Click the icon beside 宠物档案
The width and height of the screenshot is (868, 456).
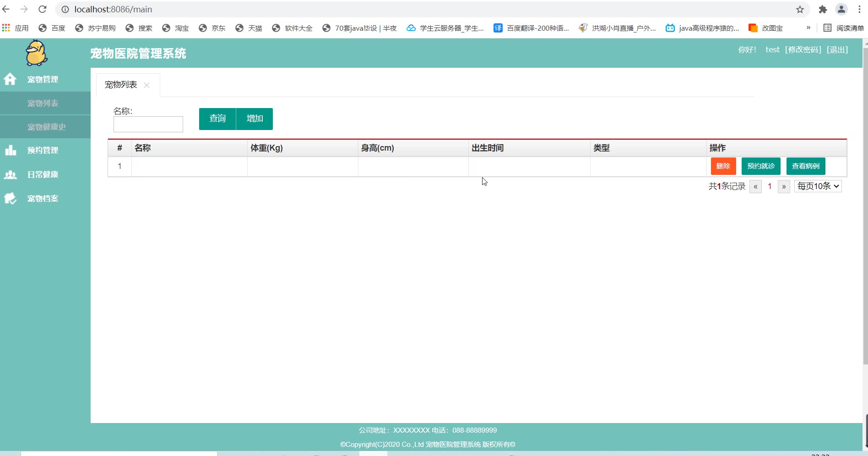point(10,198)
